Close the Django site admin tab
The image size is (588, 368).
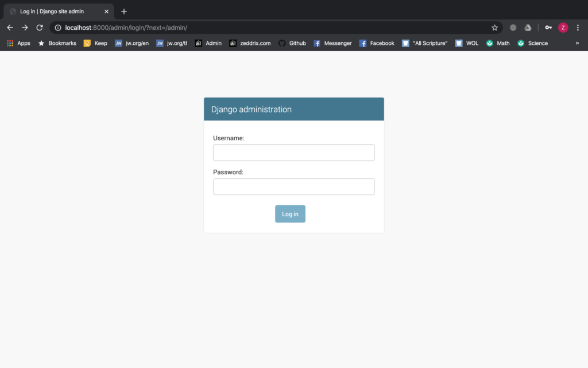click(106, 11)
